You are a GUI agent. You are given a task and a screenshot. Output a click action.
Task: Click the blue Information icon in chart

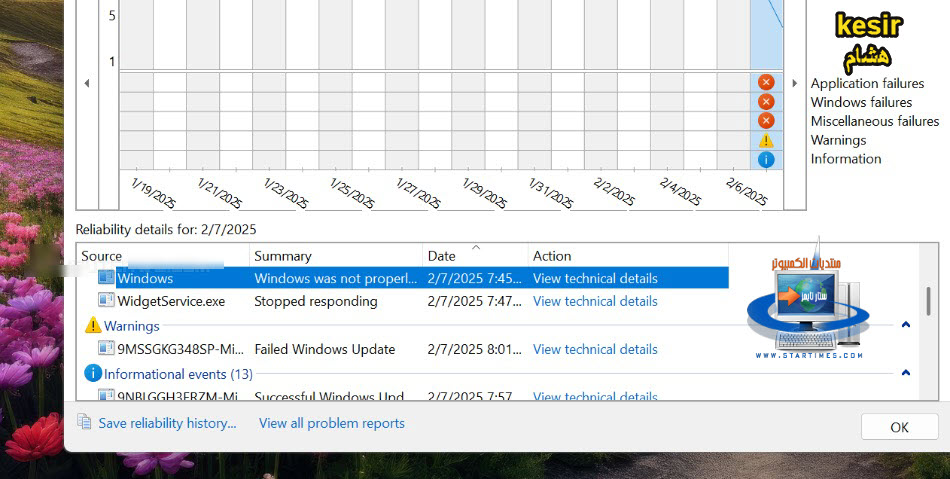coord(766,160)
